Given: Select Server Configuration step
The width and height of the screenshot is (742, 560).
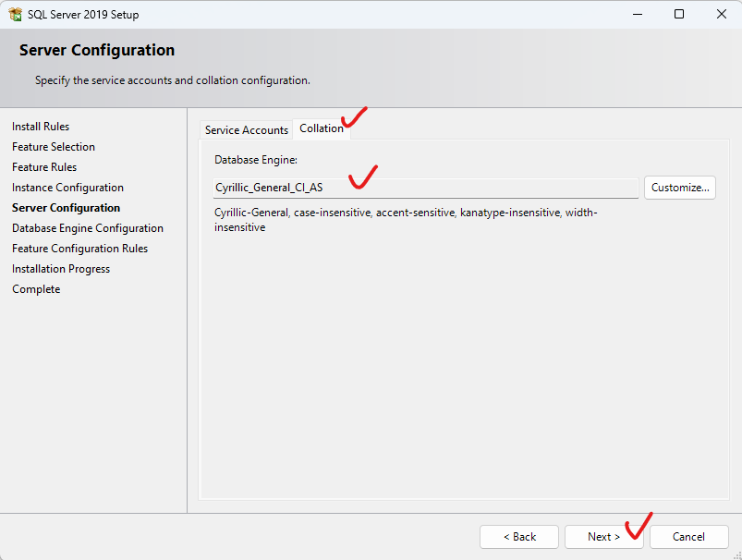Looking at the screenshot, I should (x=67, y=208).
